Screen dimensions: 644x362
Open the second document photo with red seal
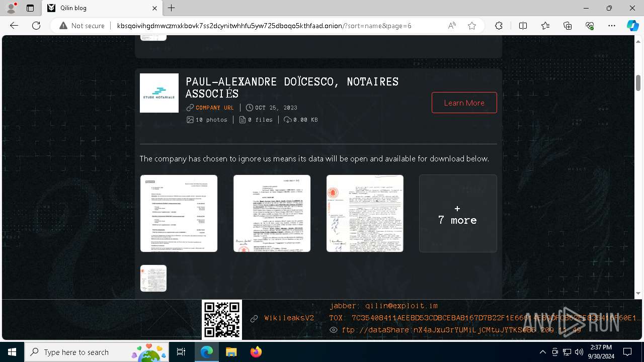point(272,213)
